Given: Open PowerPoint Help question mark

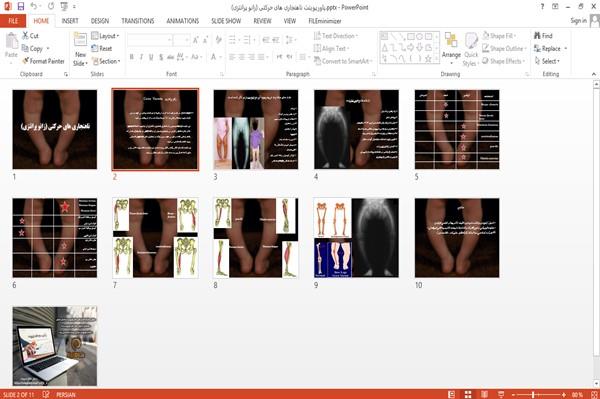Looking at the screenshot, I should click(542, 7).
